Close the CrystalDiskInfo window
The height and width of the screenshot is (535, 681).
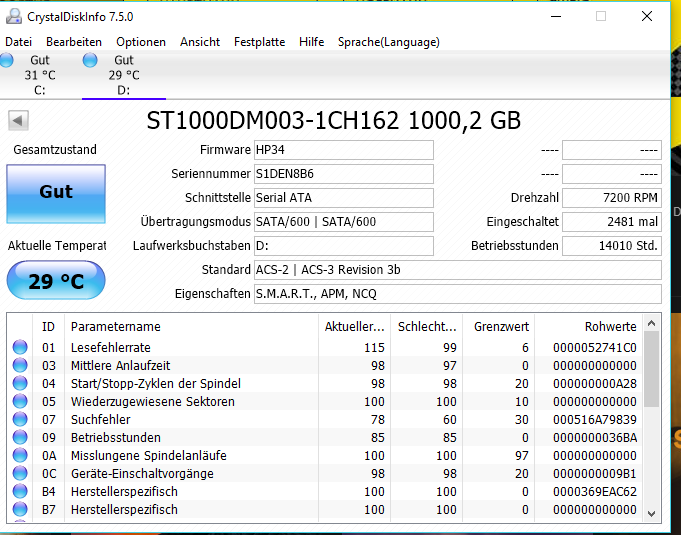click(x=647, y=17)
